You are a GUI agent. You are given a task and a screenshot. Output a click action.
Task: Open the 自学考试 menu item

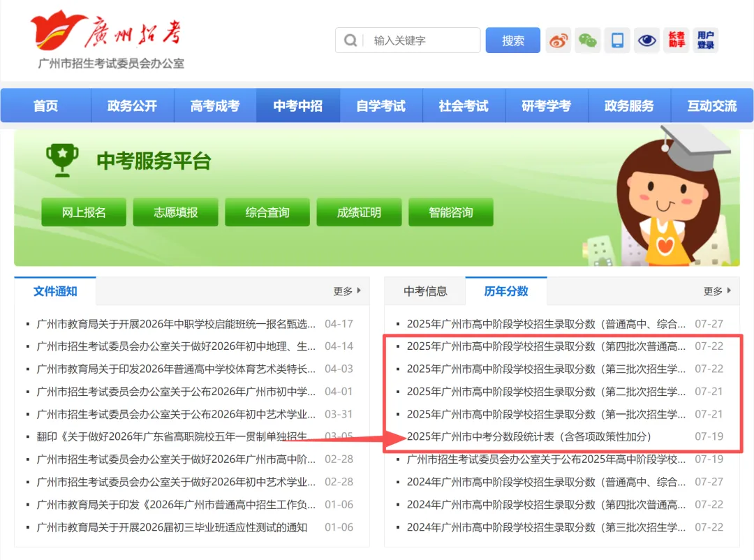click(381, 105)
